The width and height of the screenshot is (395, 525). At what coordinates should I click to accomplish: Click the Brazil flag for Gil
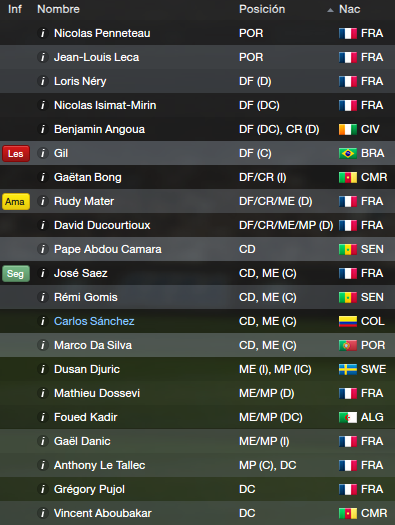[347, 153]
